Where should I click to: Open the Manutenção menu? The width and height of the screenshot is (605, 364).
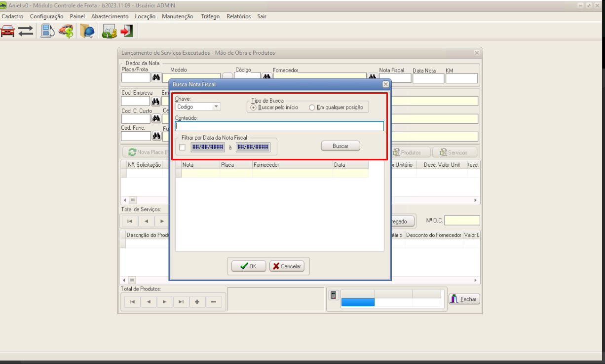[x=177, y=16]
